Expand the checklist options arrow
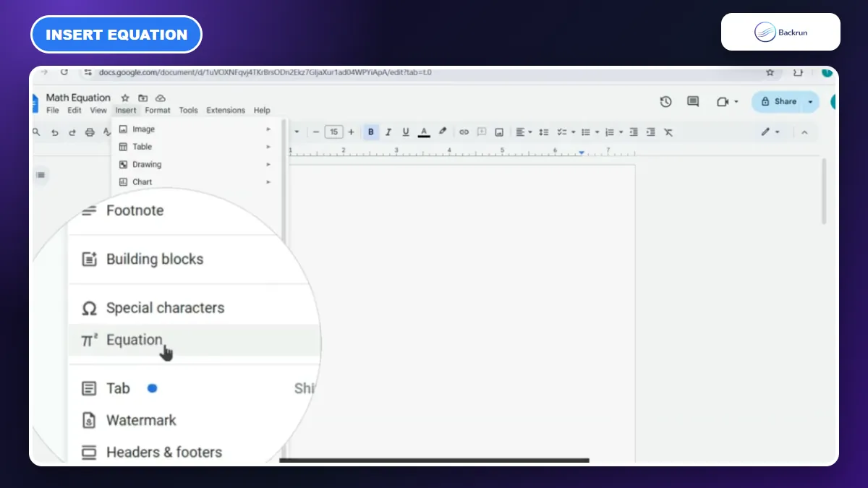This screenshot has height=488, width=868. coord(573,132)
